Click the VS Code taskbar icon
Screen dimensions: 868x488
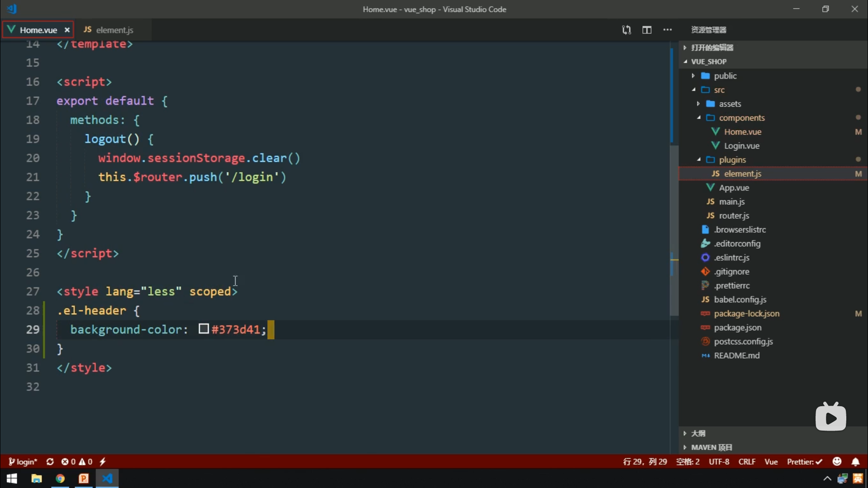[x=107, y=479]
